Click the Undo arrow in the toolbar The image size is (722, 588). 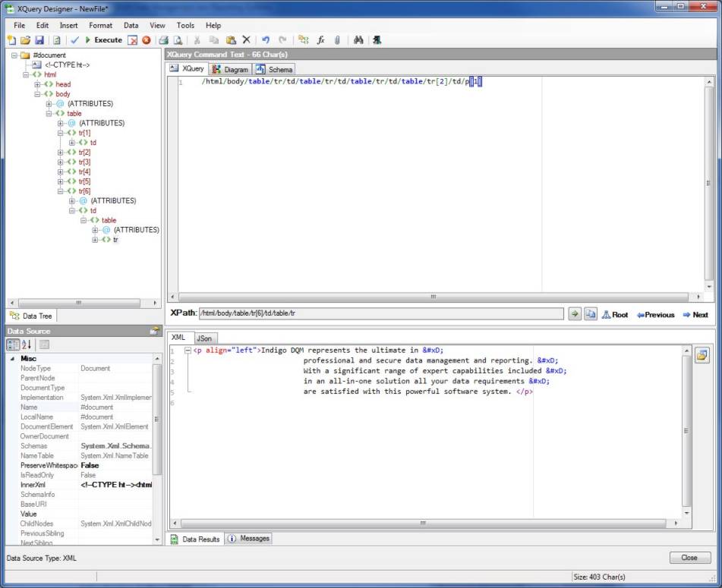coord(266,40)
